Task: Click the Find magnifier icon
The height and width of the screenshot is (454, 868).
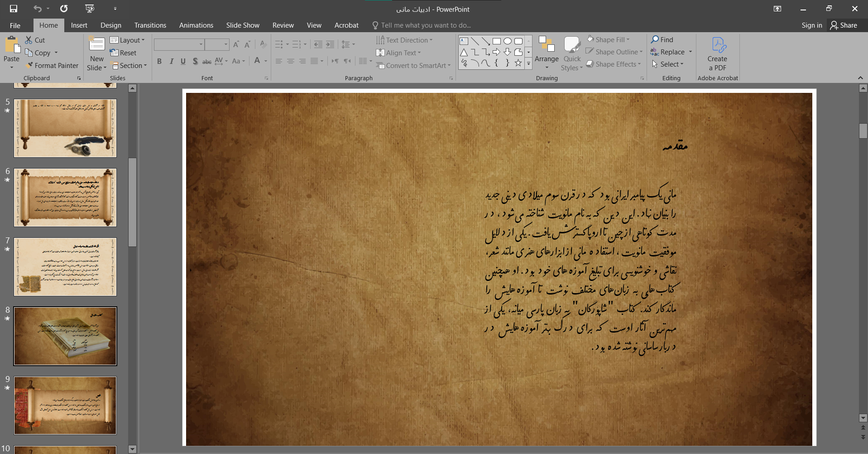Action: click(655, 40)
